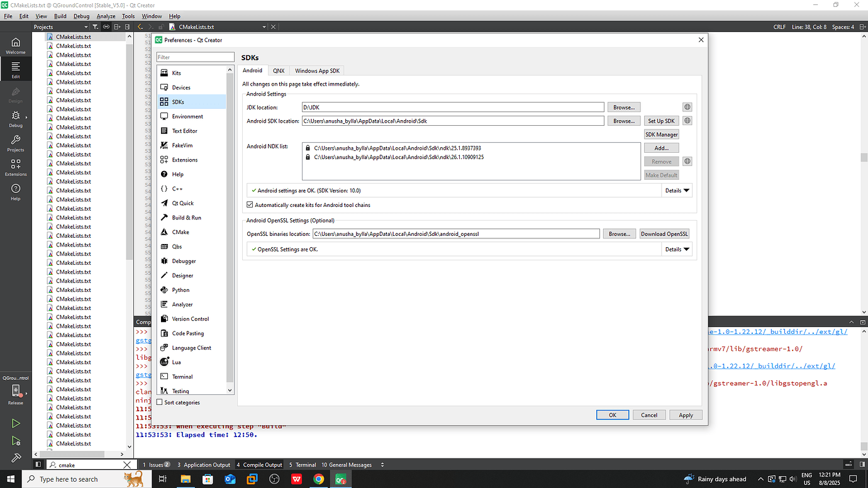
Task: Open the CMakeLists.txt document dropdown arrow
Action: coord(263,28)
